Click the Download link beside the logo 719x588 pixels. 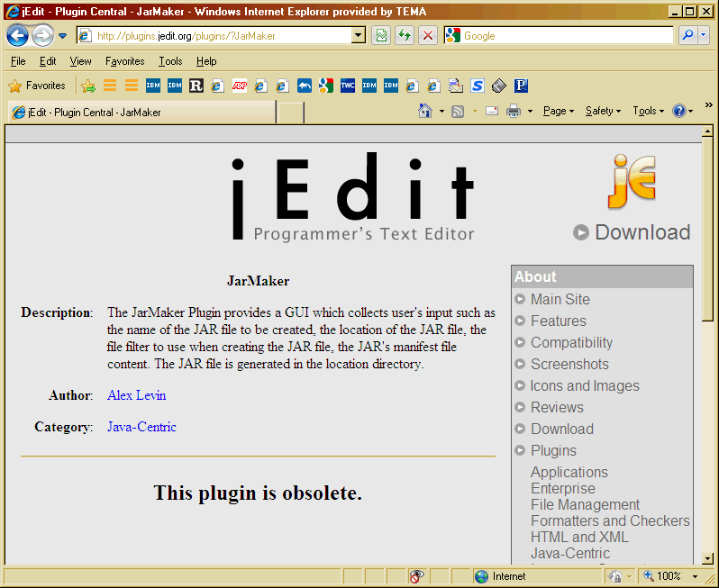point(642,232)
